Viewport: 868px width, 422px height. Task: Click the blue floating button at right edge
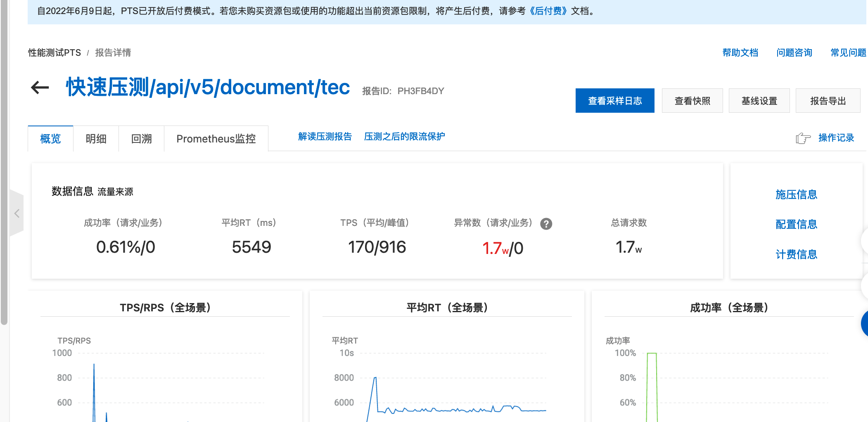pyautogui.click(x=865, y=324)
